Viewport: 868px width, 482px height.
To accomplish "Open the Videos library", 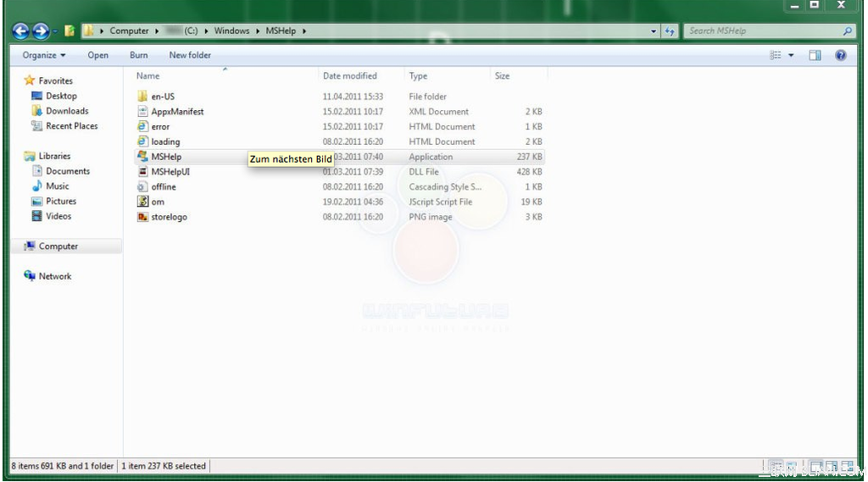I will (58, 216).
